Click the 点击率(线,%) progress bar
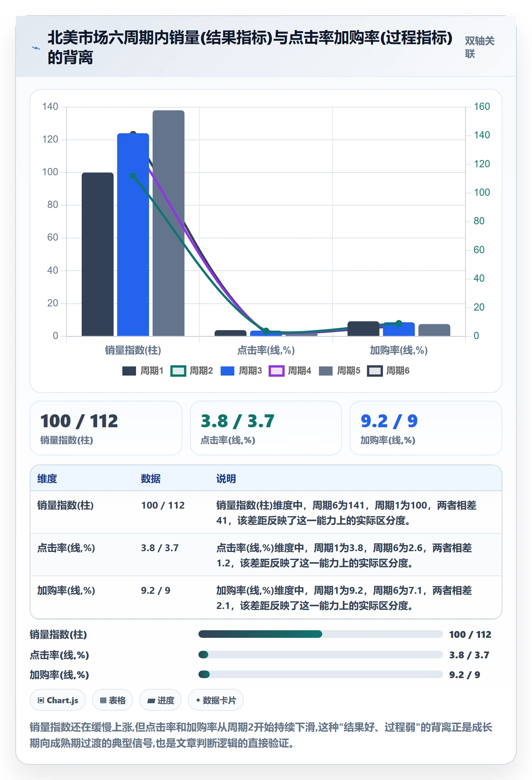Screen dimensions: 532x780 coord(321,655)
